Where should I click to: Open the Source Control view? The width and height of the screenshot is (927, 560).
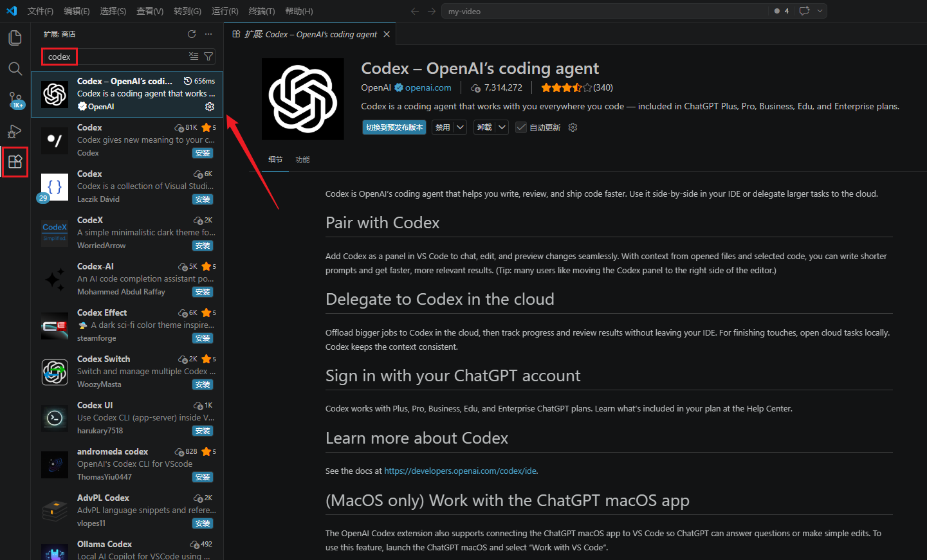tap(15, 100)
